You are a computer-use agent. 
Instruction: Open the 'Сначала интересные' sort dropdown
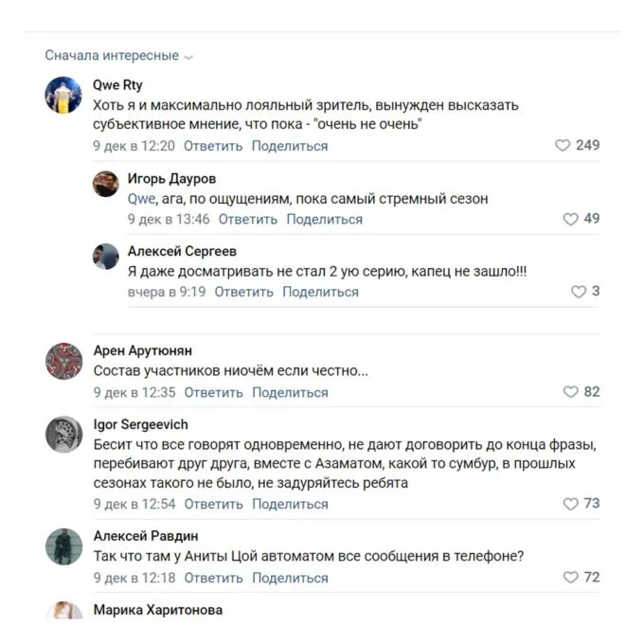click(118, 56)
